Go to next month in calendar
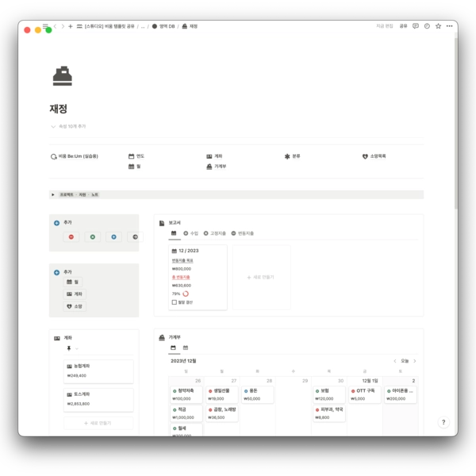 [415, 361]
